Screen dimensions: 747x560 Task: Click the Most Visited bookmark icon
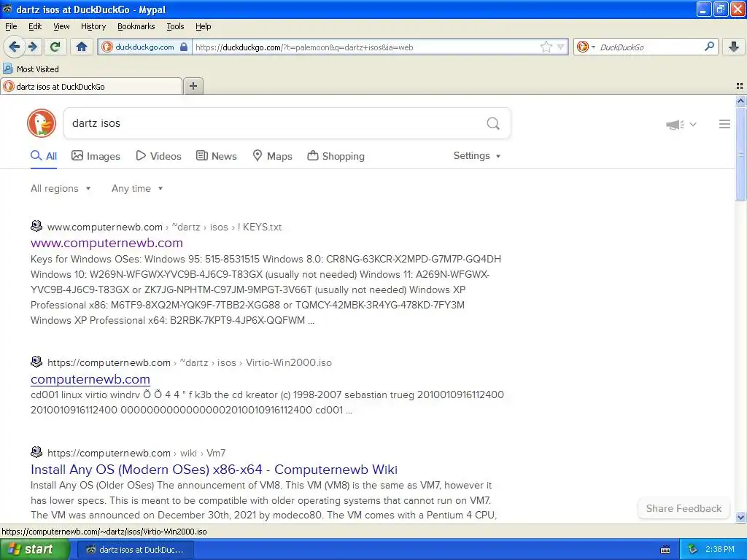[x=7, y=69]
